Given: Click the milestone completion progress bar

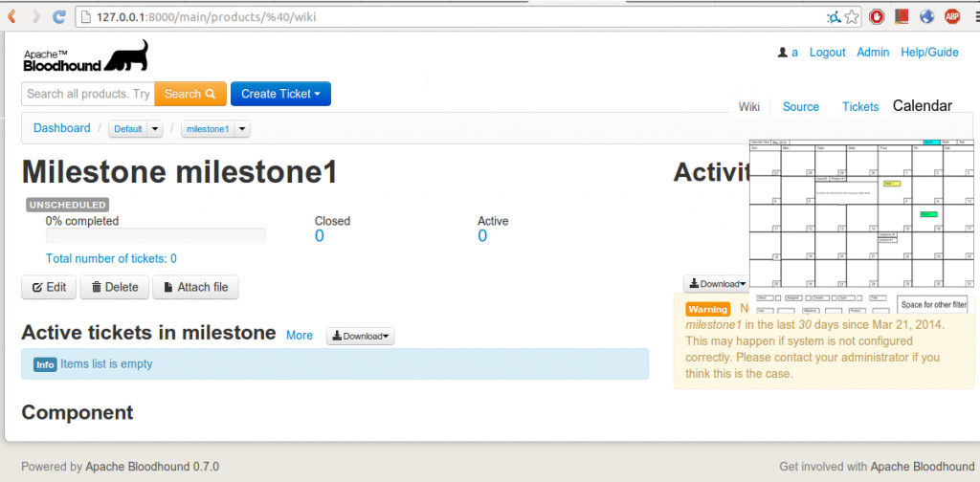Looking at the screenshot, I should pos(156,236).
